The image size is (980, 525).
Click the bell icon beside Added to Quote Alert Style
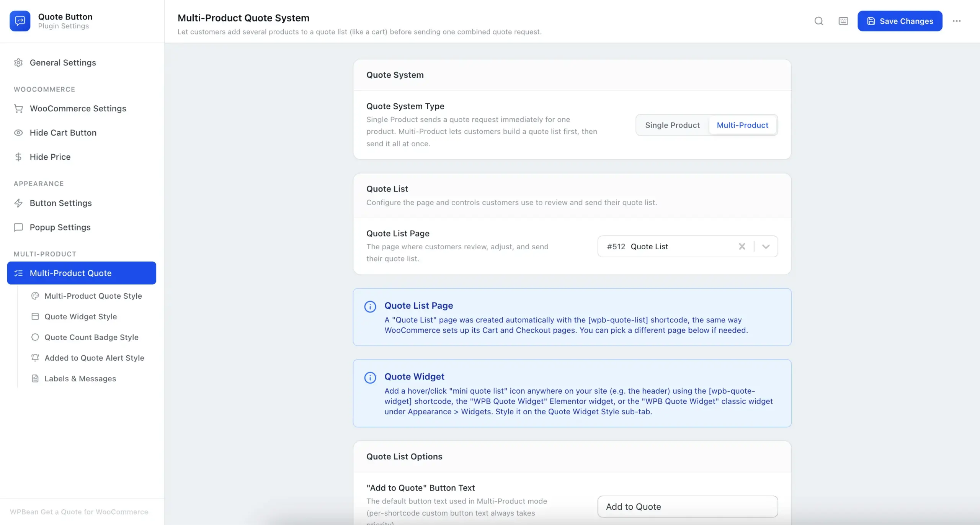[x=35, y=358]
